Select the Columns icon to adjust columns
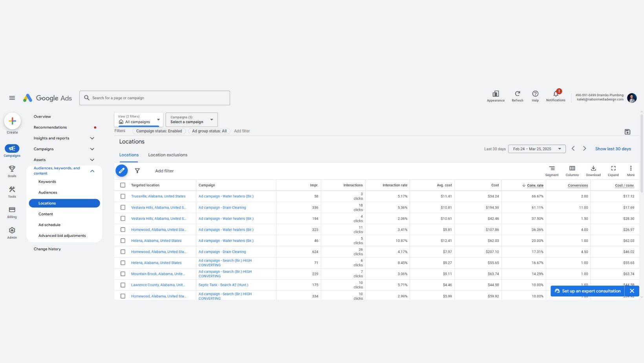Screen dimensions: 644x363 (x=572, y=171)
